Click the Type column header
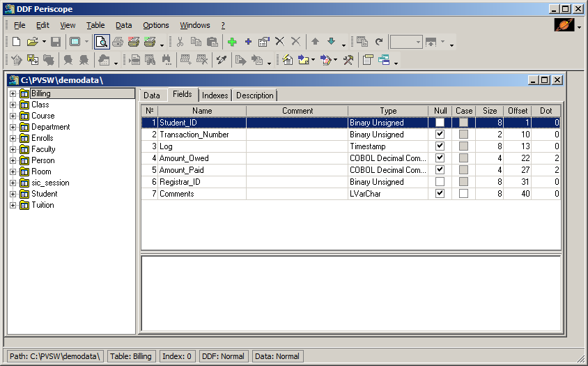 pos(388,111)
